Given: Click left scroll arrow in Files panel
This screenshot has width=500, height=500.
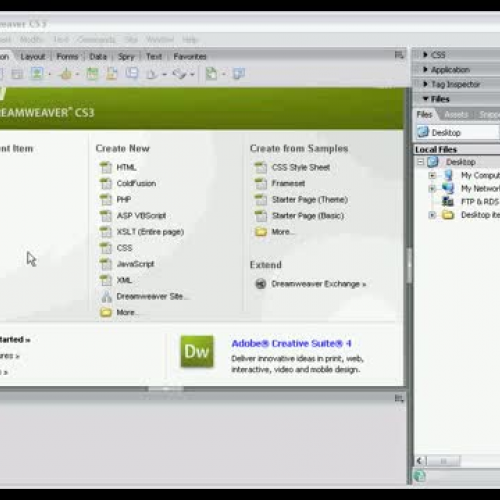Looking at the screenshot, I should coord(420,461).
